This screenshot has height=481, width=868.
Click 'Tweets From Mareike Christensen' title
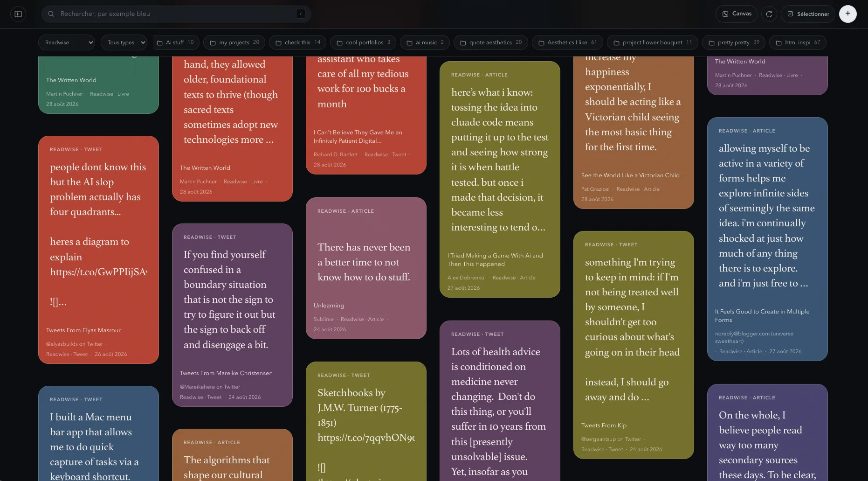click(226, 373)
